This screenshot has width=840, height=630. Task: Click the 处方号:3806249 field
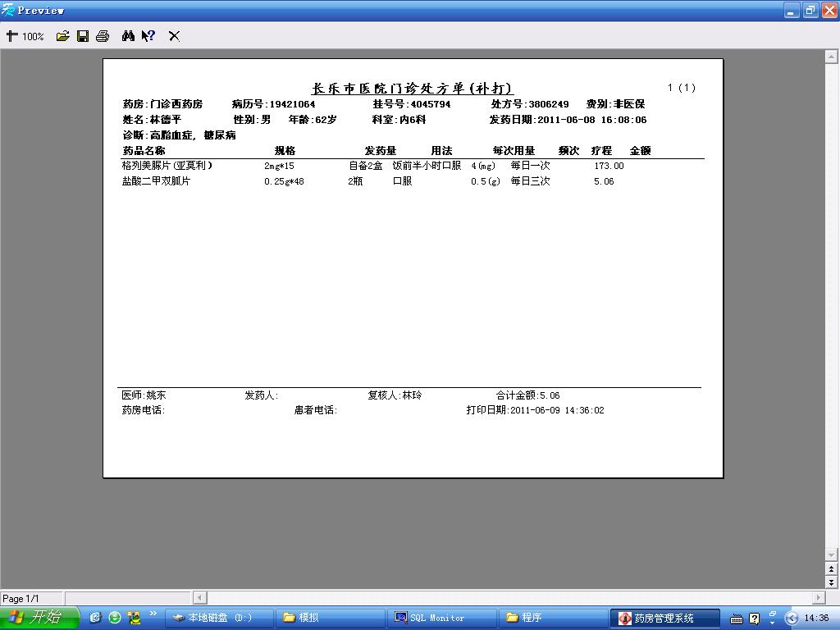[x=530, y=104]
